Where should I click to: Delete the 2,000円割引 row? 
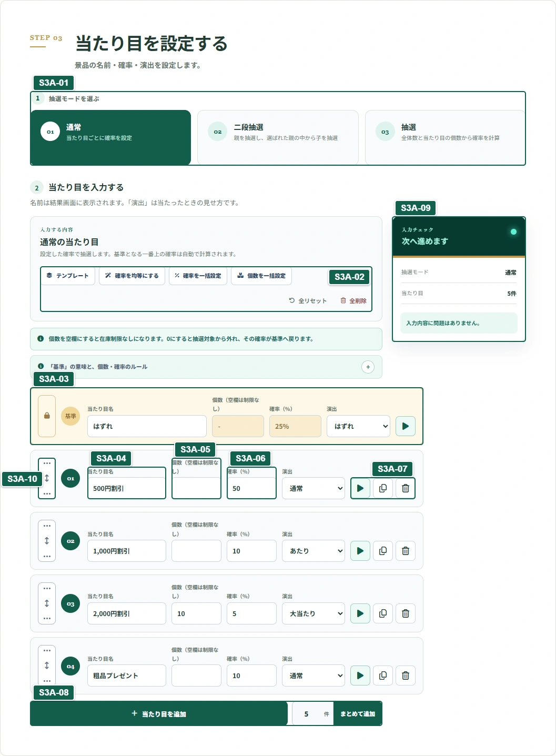point(406,613)
